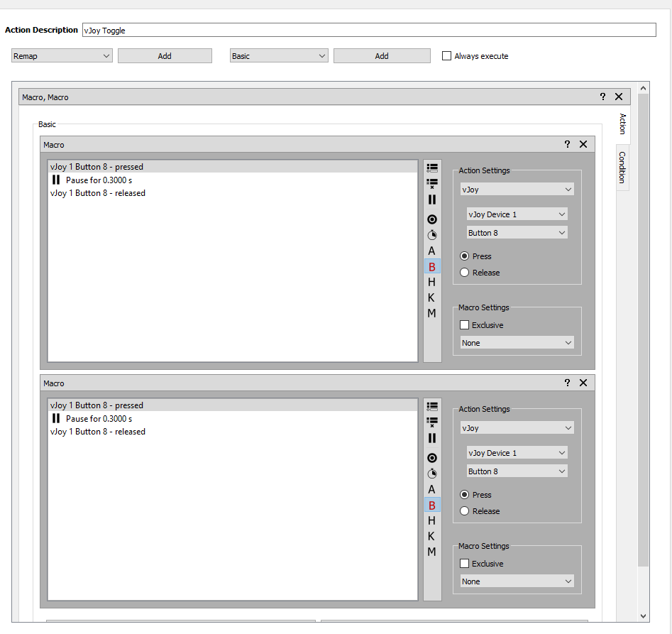Select the B button action in the first Macro panel
Viewport: 672px width, 634px height.
(x=432, y=267)
